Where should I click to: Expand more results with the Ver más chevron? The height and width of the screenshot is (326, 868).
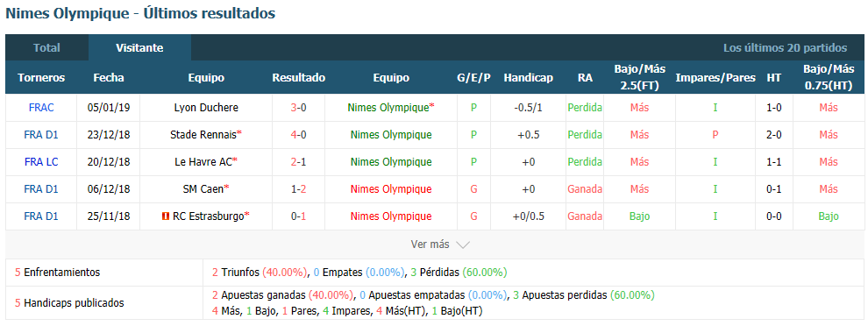click(x=463, y=244)
